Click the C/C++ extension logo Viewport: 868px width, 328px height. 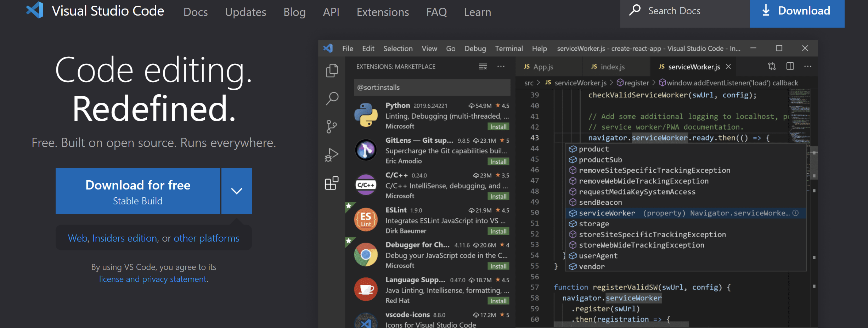click(366, 185)
